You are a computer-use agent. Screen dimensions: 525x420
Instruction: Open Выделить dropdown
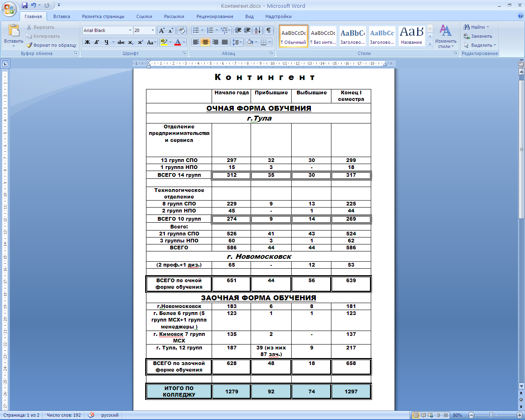(480, 45)
